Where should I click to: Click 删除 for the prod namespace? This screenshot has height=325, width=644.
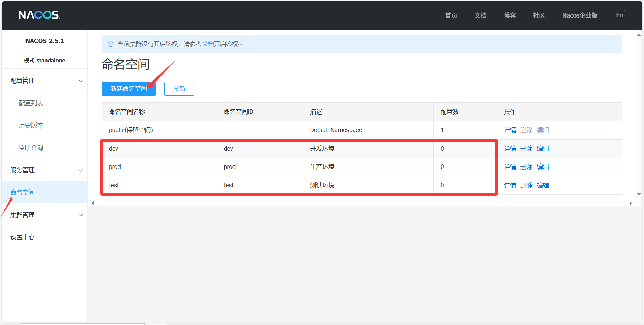pos(526,167)
